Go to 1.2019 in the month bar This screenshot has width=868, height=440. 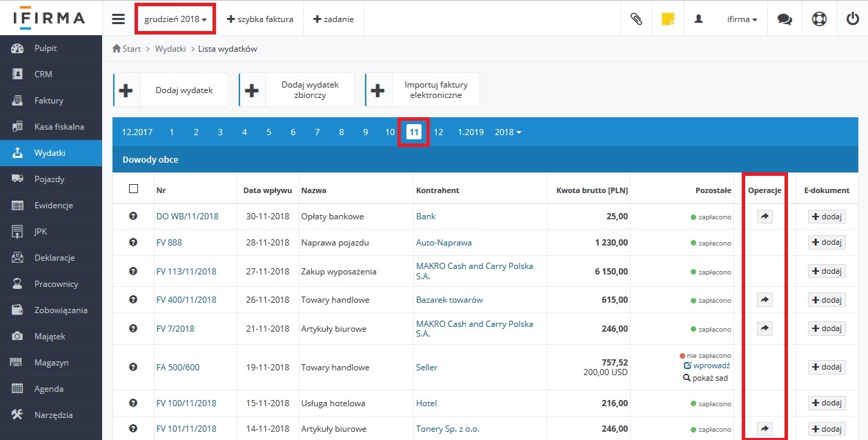point(471,132)
